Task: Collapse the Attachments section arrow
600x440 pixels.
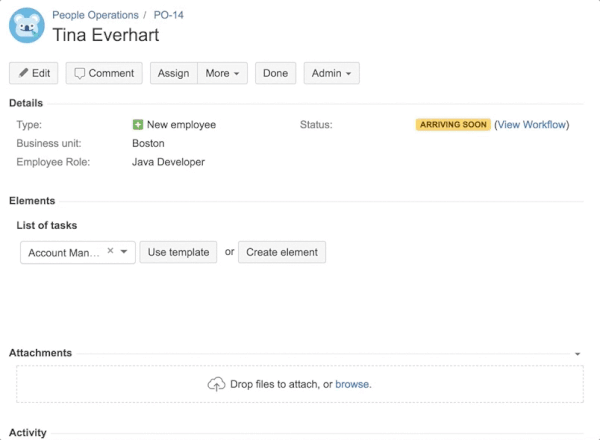Action: click(x=578, y=354)
